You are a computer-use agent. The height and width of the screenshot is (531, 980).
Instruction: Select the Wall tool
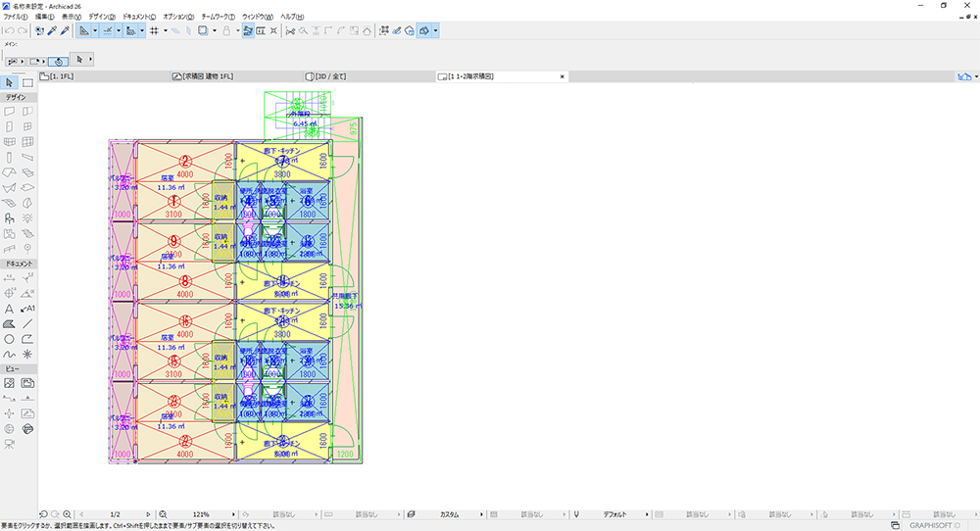[10, 112]
